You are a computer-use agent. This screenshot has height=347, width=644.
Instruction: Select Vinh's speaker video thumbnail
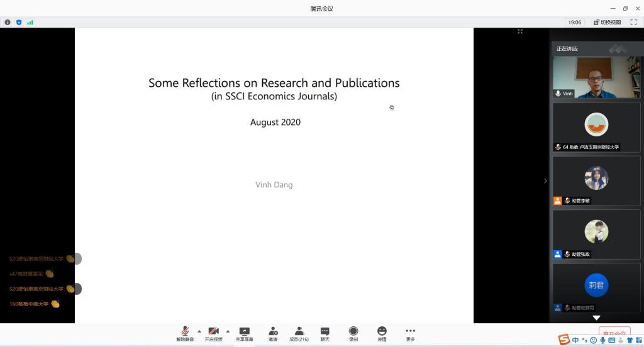[596, 77]
